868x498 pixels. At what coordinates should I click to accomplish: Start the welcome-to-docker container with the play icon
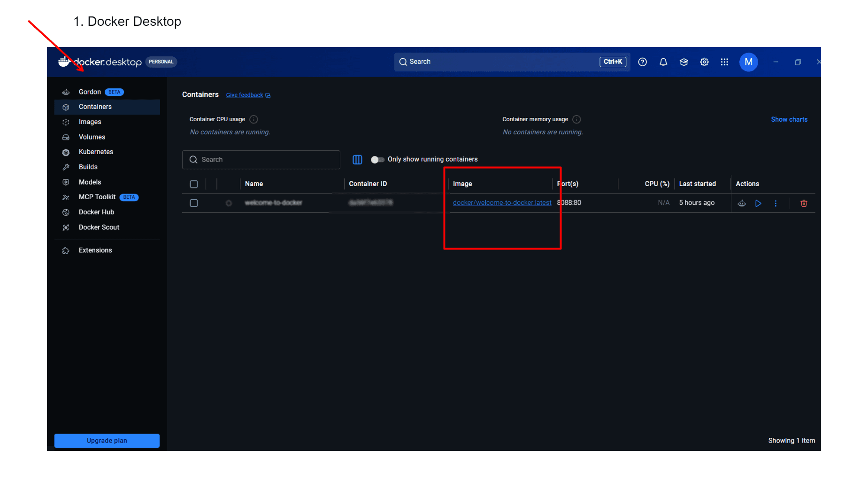(x=758, y=203)
